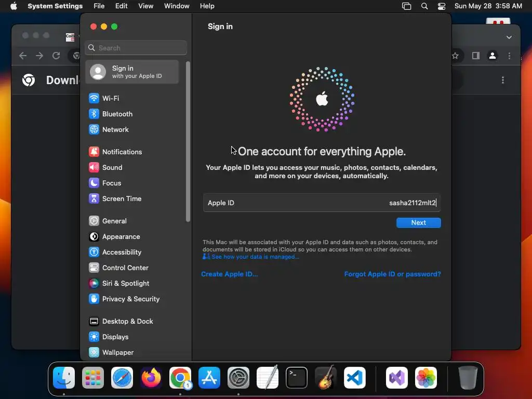
Task: Select Sign in with your Apple ID
Action: pos(132,72)
